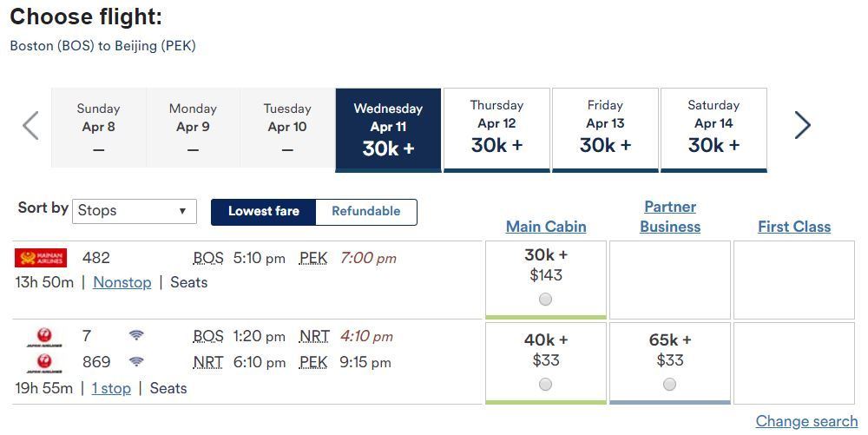Click the Nonstop link for flight 482

122,282
